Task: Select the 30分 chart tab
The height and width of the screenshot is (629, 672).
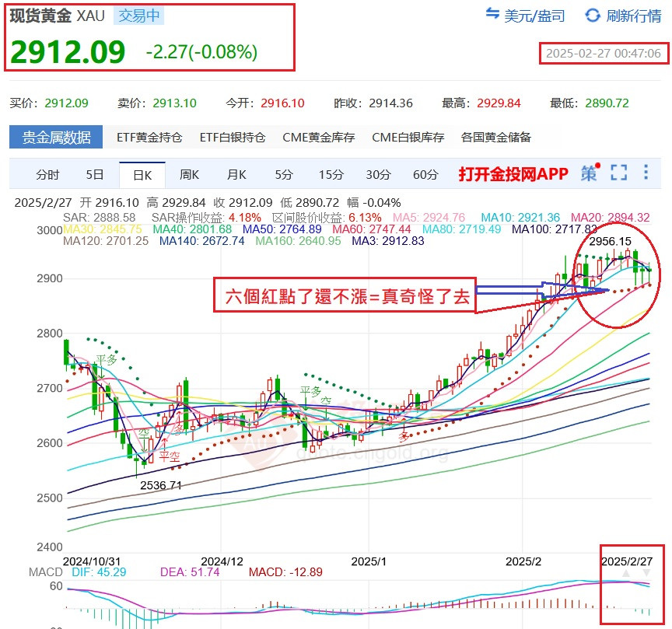Action: click(x=378, y=175)
